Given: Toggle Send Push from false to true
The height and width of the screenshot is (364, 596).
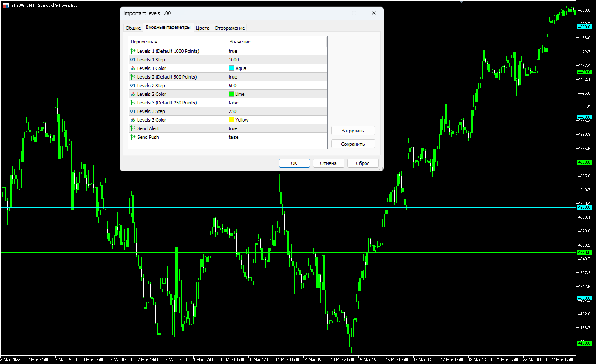Looking at the screenshot, I should point(234,137).
